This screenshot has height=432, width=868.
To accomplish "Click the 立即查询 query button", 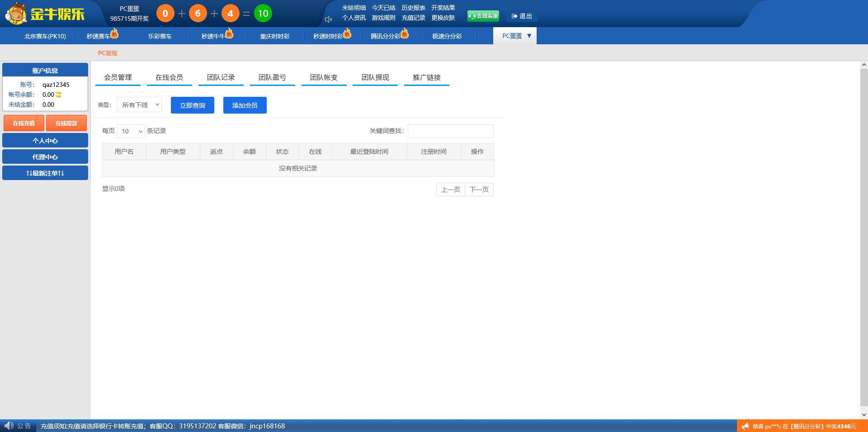I will [x=192, y=105].
